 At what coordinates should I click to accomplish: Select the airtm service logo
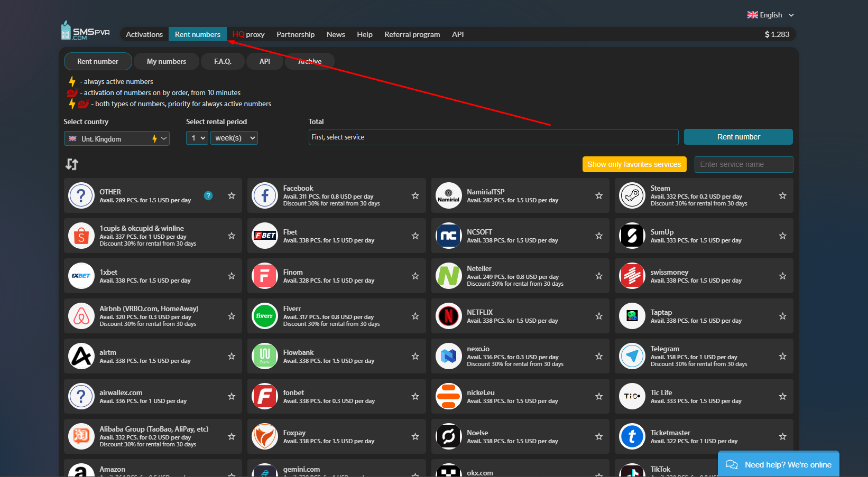(x=81, y=356)
